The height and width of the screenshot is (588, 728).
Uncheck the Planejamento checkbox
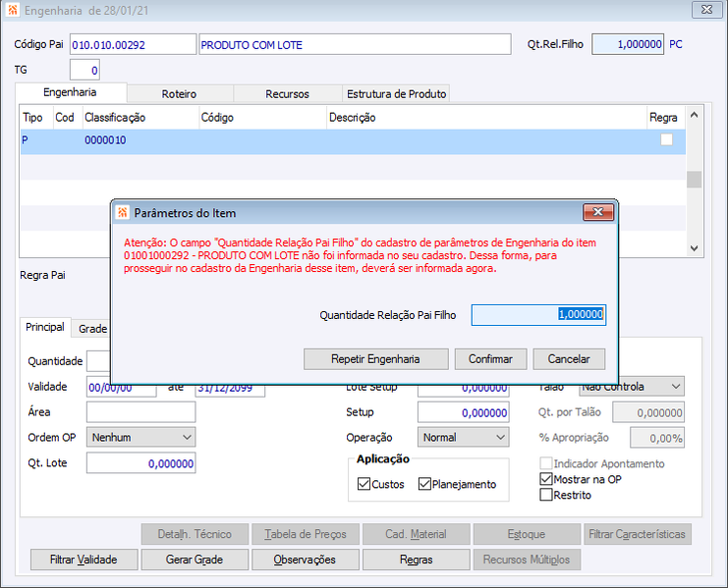coord(424,484)
